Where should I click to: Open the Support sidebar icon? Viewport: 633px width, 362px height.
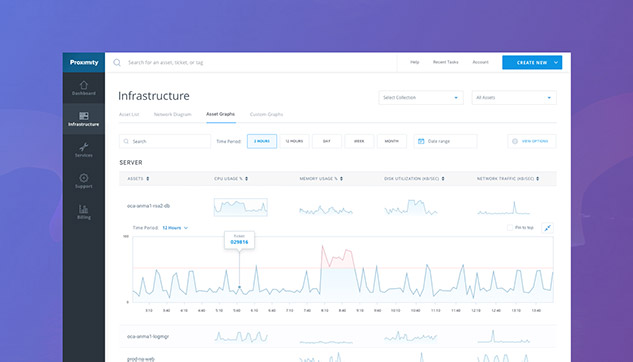pyautogui.click(x=84, y=178)
